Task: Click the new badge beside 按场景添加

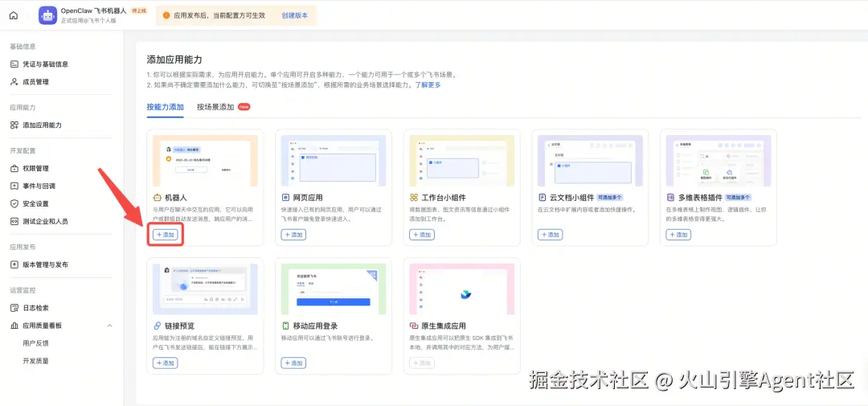Action: click(244, 107)
